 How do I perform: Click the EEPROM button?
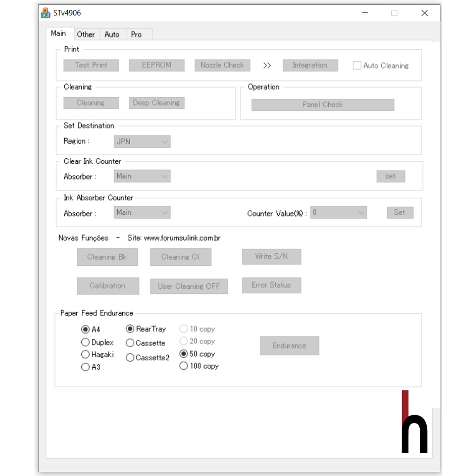157,66
